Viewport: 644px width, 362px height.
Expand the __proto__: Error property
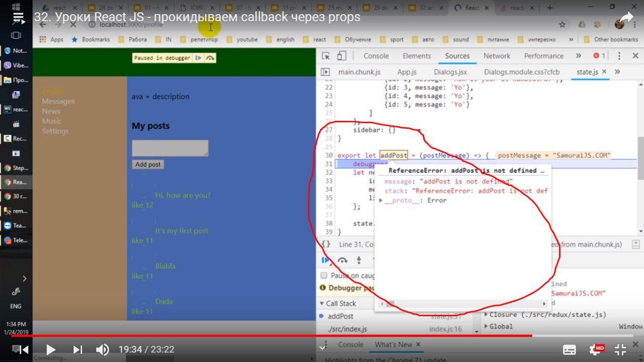click(381, 200)
